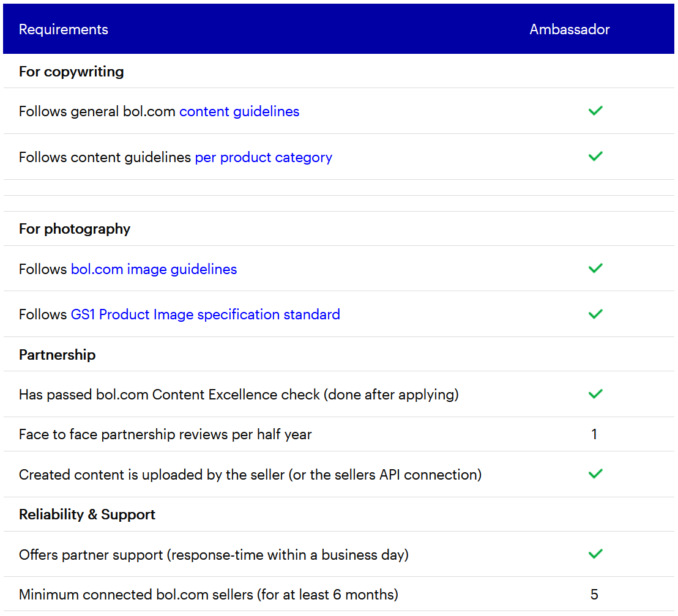Click the checkmark for bol.com image guidelines
Screen dimensions: 678x616
595,269
